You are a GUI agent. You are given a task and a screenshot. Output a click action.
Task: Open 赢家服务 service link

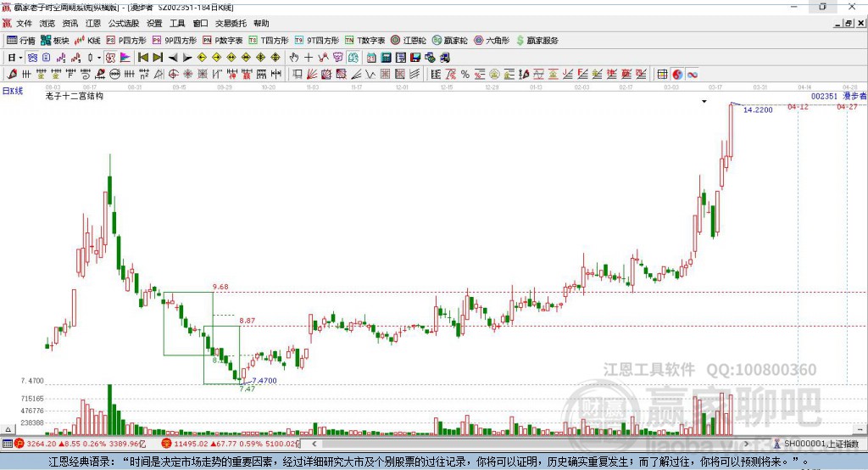tap(537, 41)
